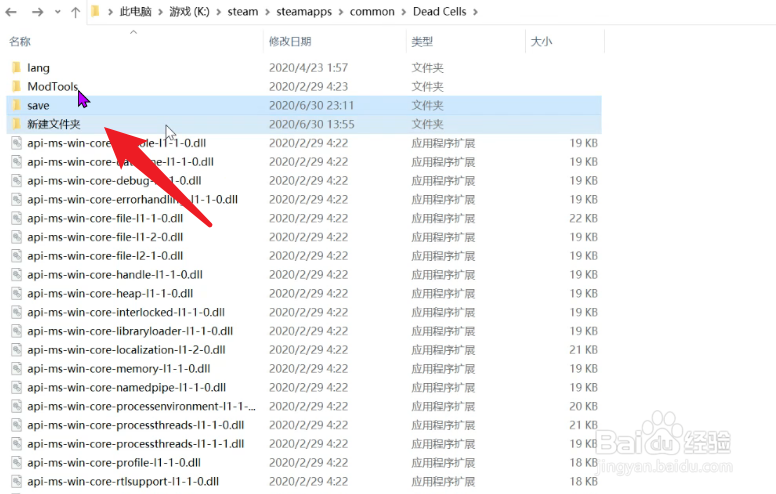Image resolution: width=776 pixels, height=494 pixels.
Task: Select file api-ms-win-core-libraryloader-l1-1-0.dll
Action: [130, 331]
